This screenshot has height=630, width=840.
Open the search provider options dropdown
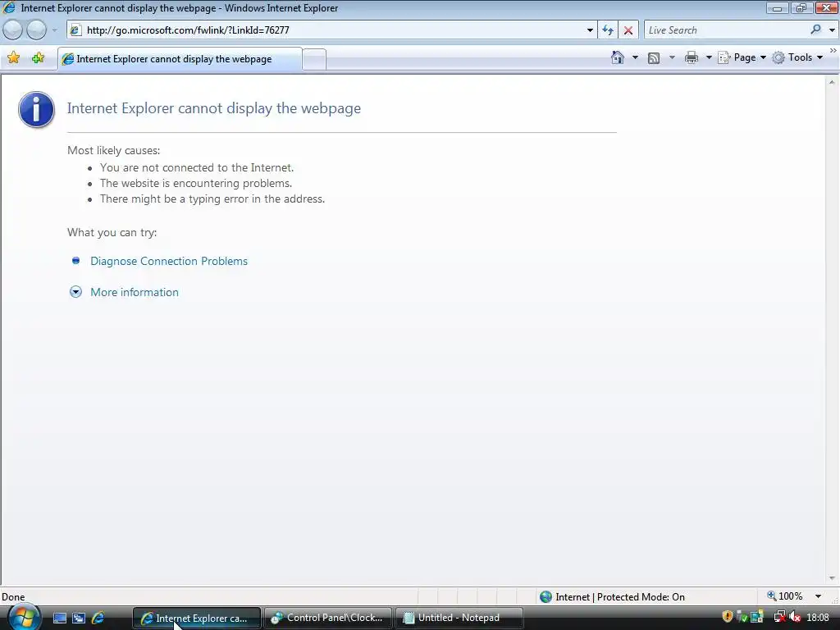pos(832,30)
